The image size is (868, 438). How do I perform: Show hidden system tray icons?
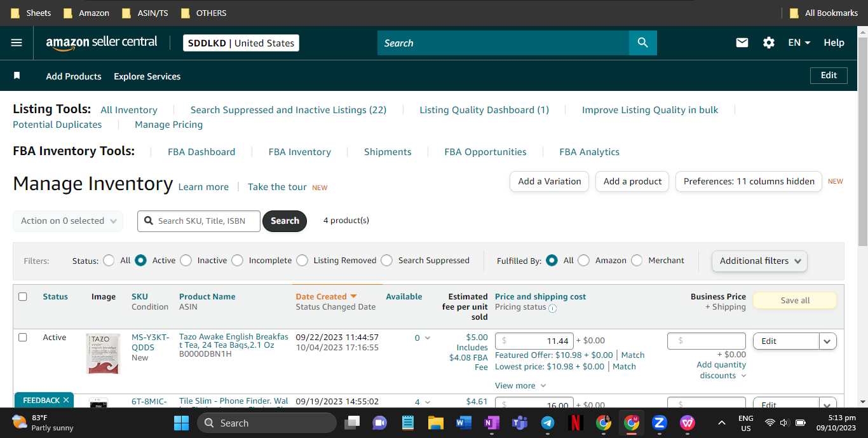point(721,423)
